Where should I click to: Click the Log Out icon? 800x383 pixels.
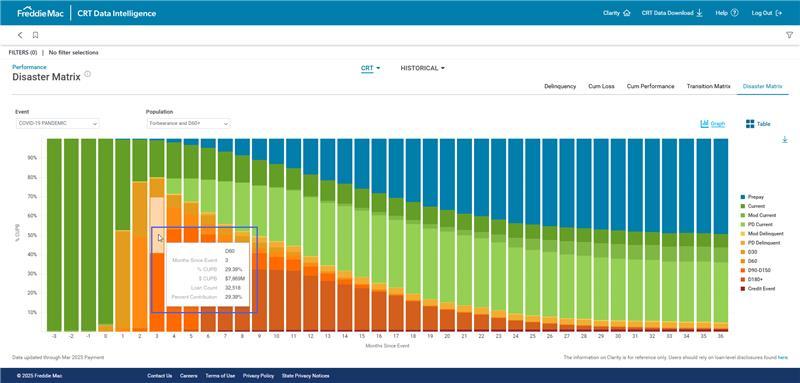coord(779,13)
